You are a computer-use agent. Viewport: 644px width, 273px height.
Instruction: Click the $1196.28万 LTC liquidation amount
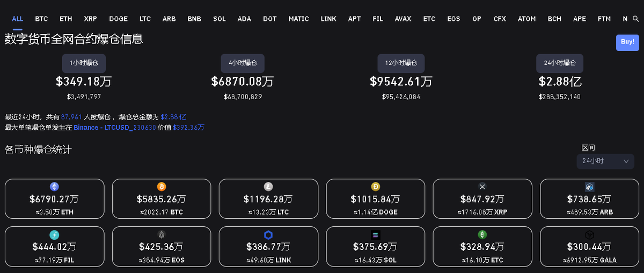268,200
